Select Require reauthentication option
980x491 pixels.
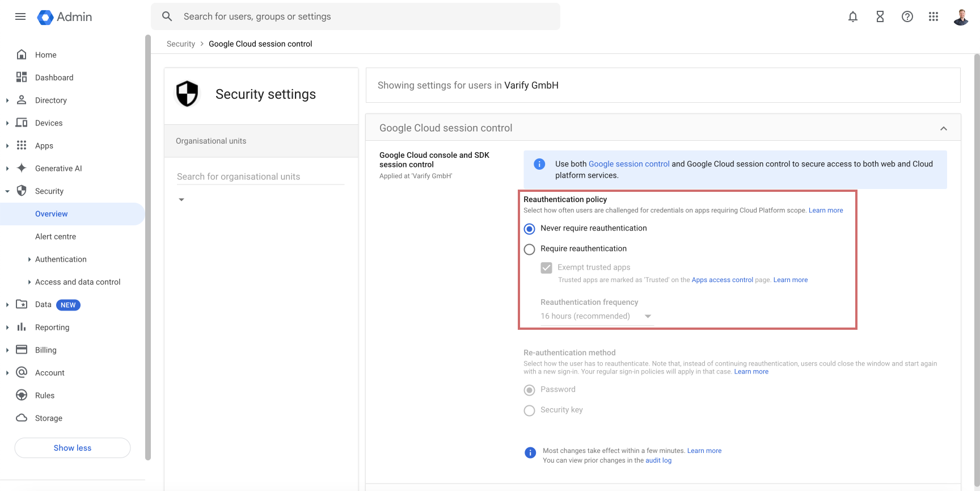point(529,249)
